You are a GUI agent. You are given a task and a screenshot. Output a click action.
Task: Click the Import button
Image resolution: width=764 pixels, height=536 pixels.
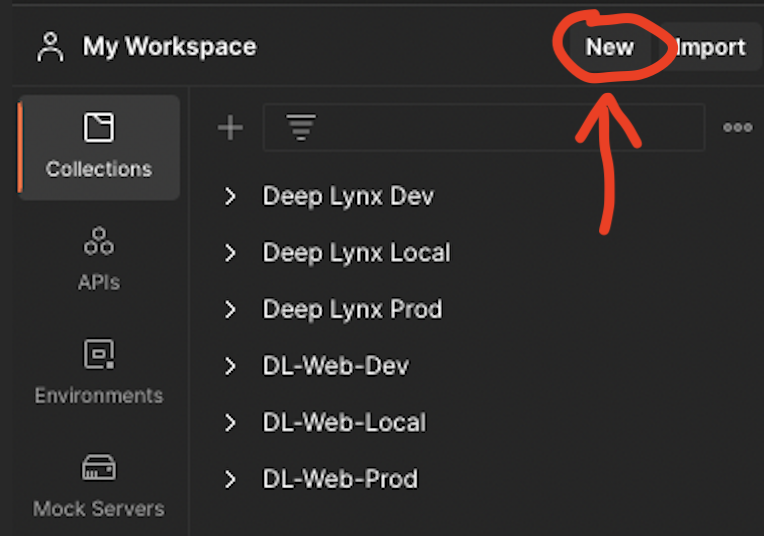pyautogui.click(x=711, y=47)
